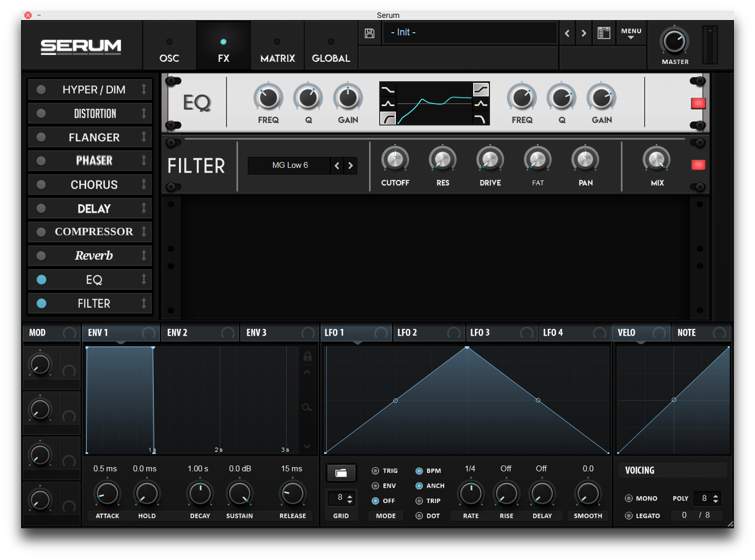755x560 pixels.
Task: Select high-pass shape for EQ band one
Action: pyautogui.click(x=388, y=118)
